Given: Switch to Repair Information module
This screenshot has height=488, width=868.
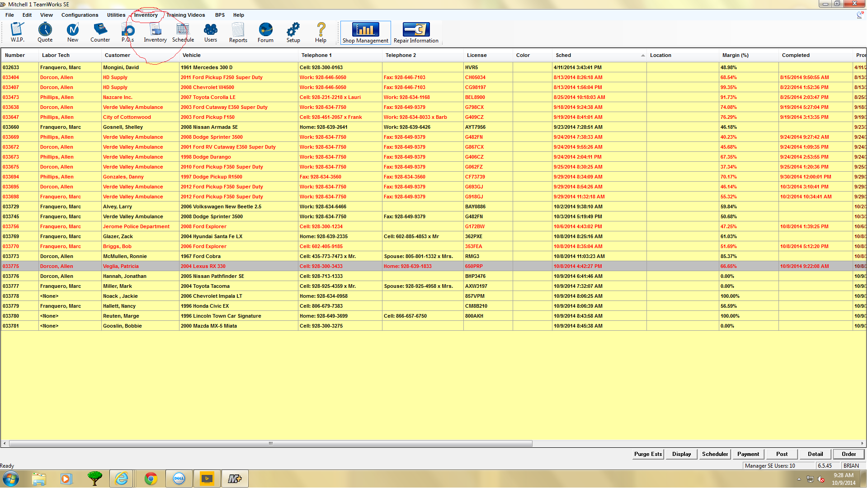Looking at the screenshot, I should pos(416,33).
